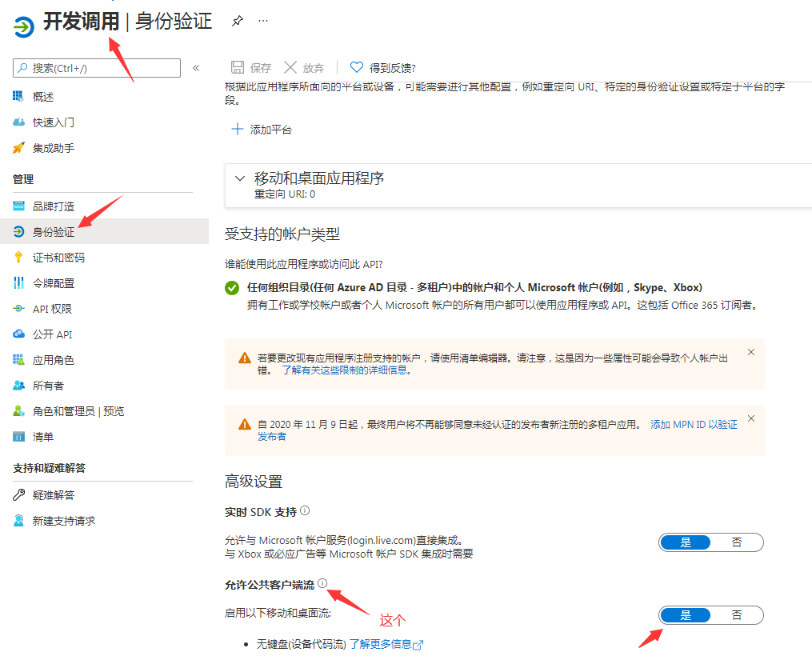Click info icon beside 允许公共客户端流
Image resolution: width=812 pixels, height=664 pixels.
(x=322, y=583)
